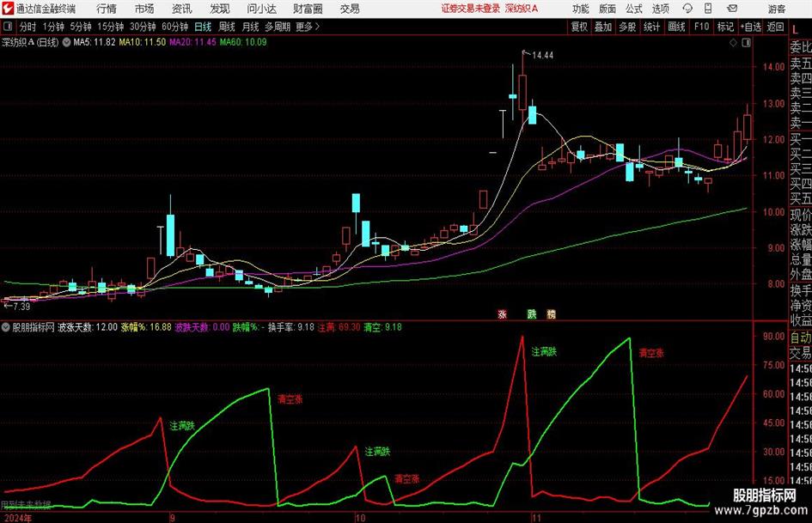This screenshot has height=523, width=812.
Task: Toggle the left panel icon beside 分时
Action: pos(8,27)
